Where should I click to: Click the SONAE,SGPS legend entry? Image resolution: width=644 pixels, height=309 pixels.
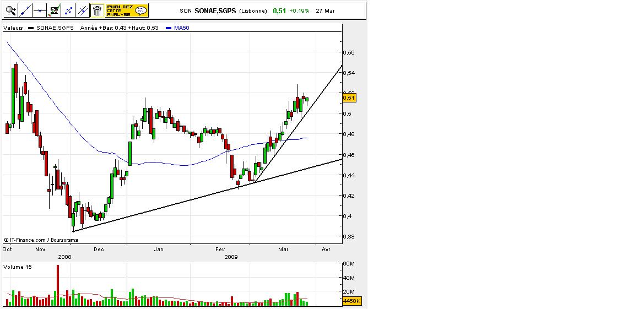tap(55, 28)
